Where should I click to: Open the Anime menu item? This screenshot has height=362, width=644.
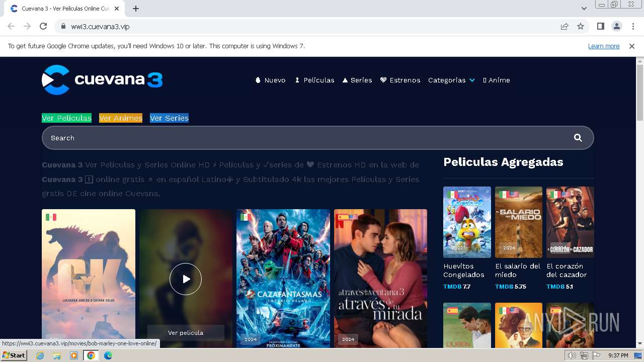coord(497,80)
